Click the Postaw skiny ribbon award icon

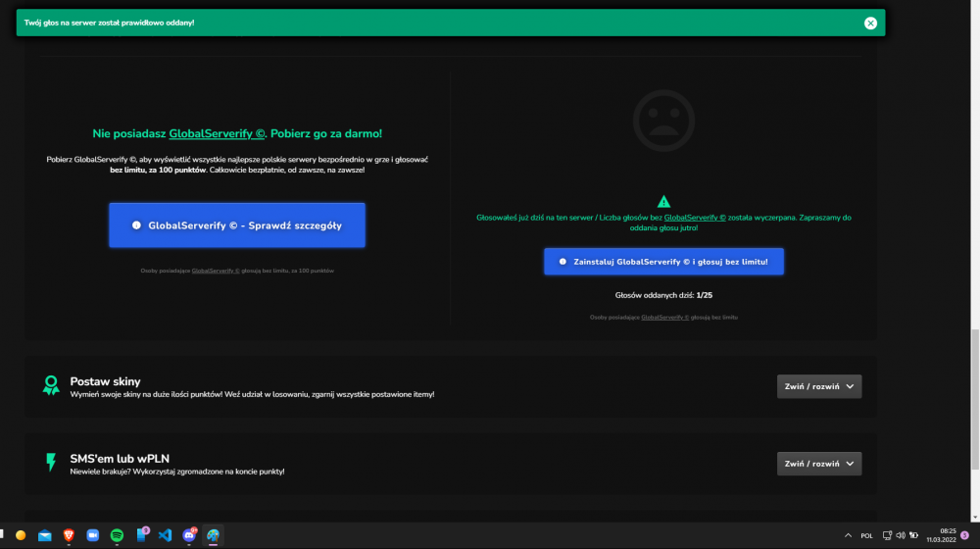[x=51, y=385]
